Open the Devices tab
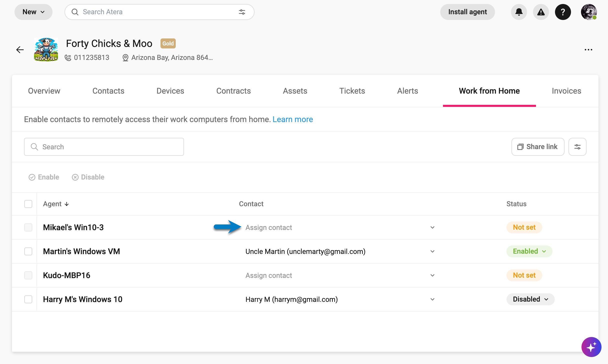Screen dimensions: 608x364 coord(170,91)
